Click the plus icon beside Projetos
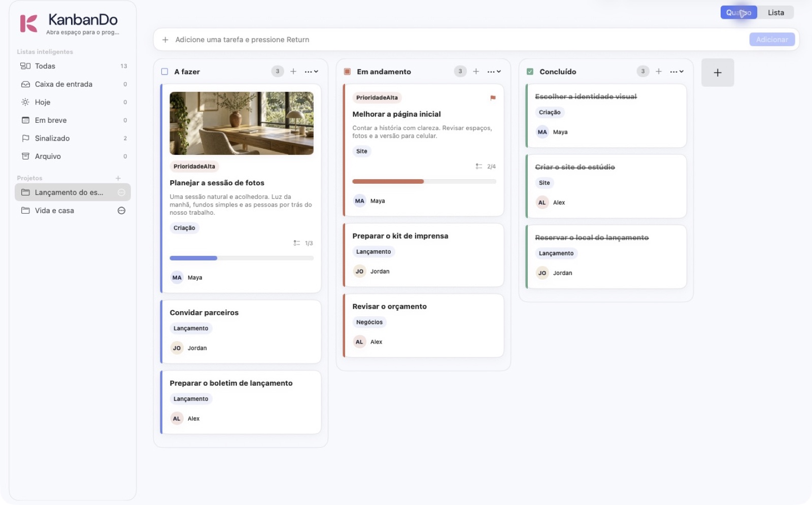The width and height of the screenshot is (812, 505). 118,178
